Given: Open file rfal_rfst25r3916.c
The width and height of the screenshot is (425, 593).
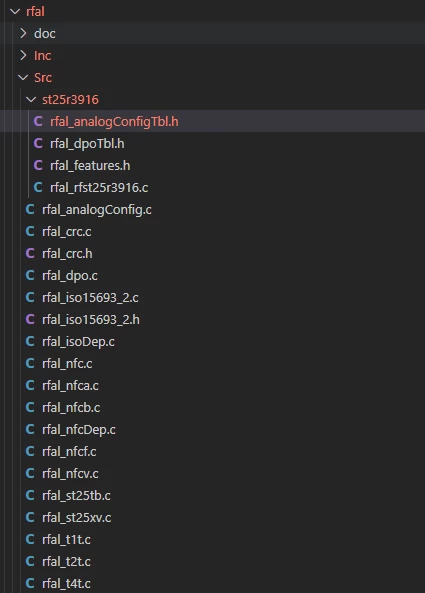Looking at the screenshot, I should [x=99, y=187].
